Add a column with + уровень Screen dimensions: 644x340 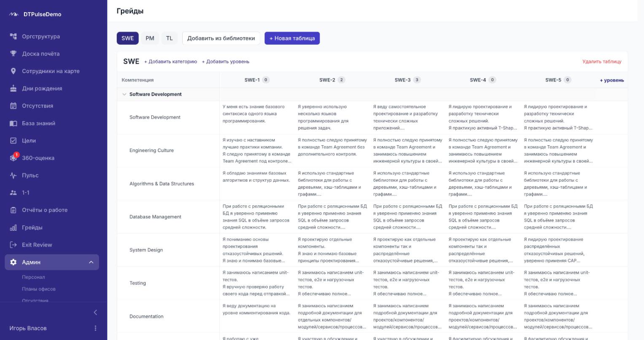coord(612,80)
